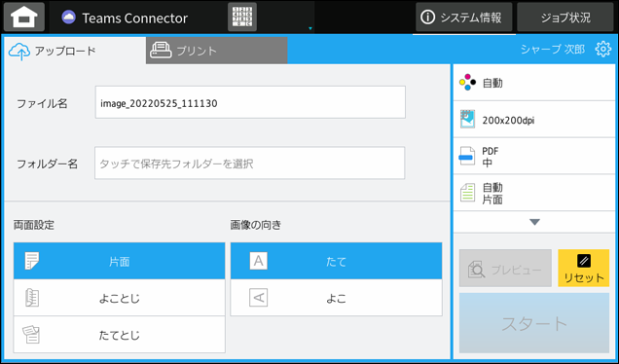Open settings gear next to シャープ 次郎

point(602,50)
